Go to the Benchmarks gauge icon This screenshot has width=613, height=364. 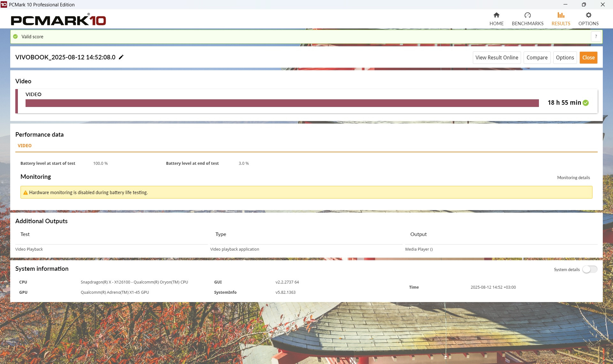pos(527,15)
